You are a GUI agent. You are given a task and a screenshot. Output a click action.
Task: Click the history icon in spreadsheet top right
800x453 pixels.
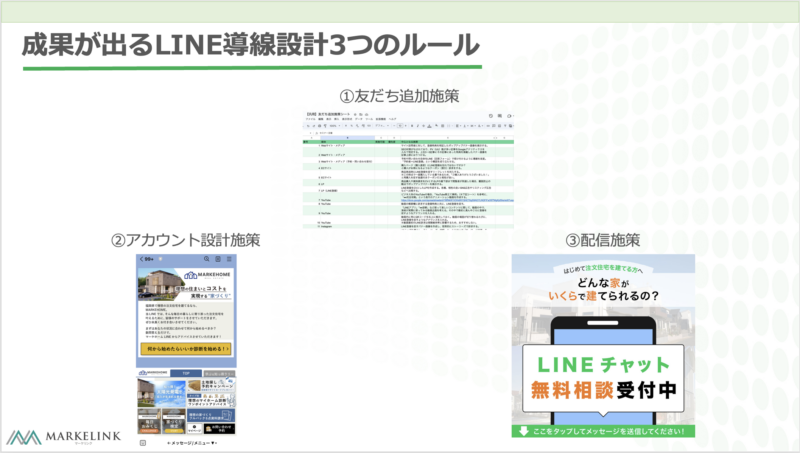[x=490, y=116]
